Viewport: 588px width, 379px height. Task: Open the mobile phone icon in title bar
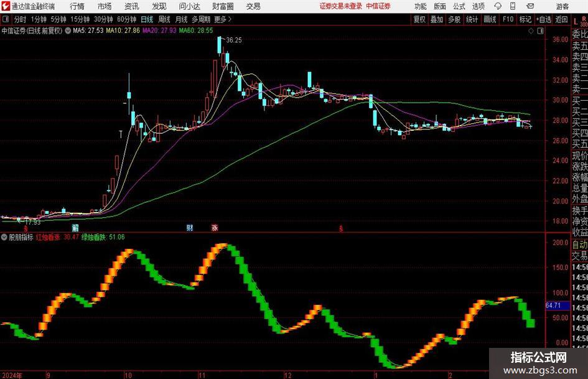coord(513,6)
